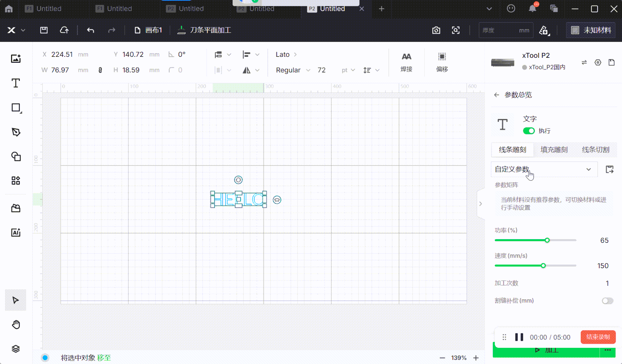Select the Pen vector tool
This screenshot has width=622, height=364.
point(16,132)
